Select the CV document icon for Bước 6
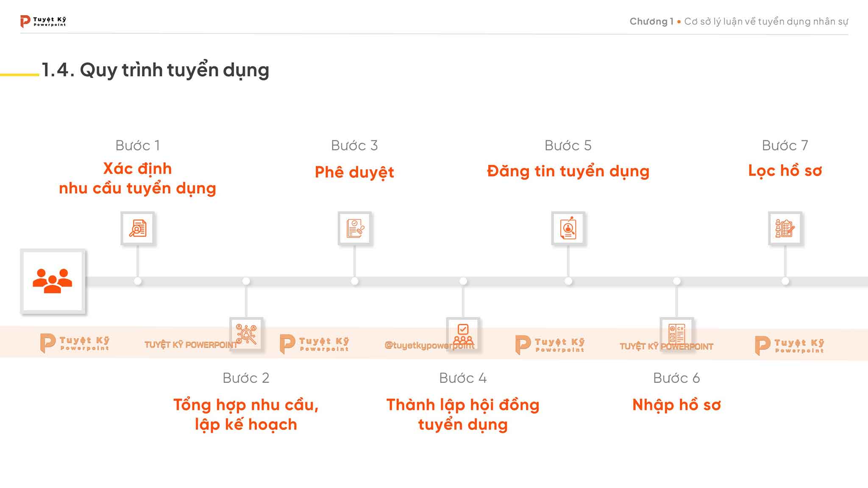 point(677,334)
